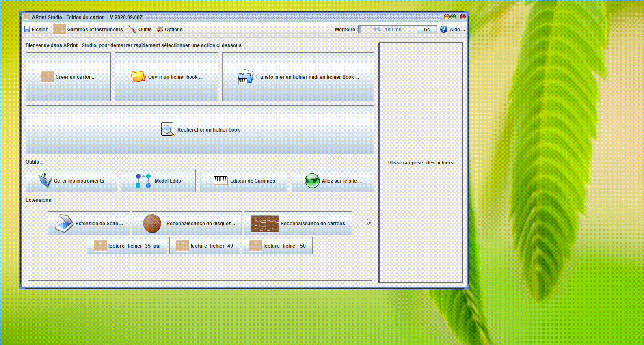
Task: Click the cardboard icon in Créer un carton
Action: coord(48,77)
